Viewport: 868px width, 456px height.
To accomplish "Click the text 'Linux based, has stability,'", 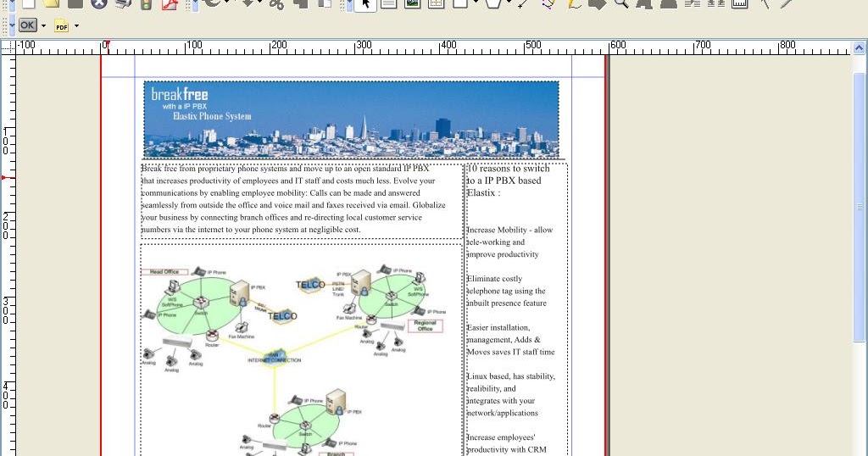I will [510, 375].
